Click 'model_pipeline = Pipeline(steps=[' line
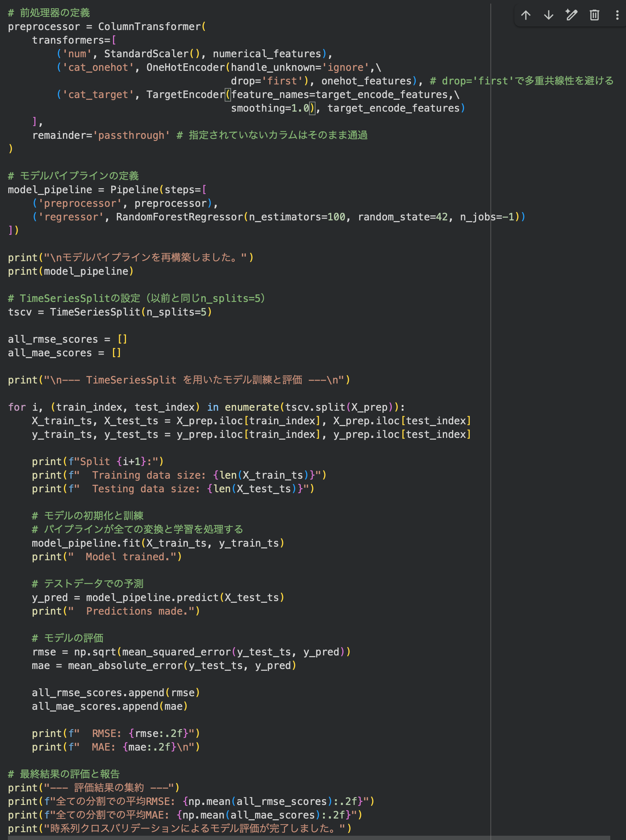Image resolution: width=626 pixels, height=840 pixels. point(107,190)
